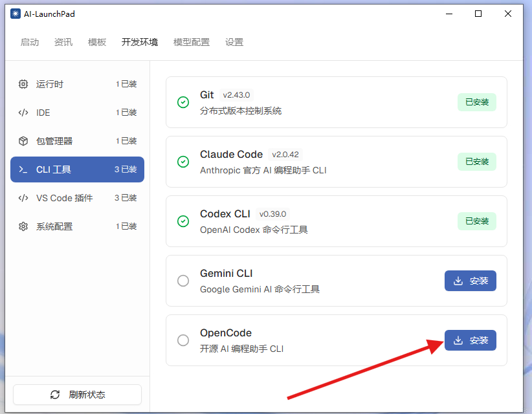Click the chip icon next to 运行时
Viewport: 532px width, 414px height.
pos(23,84)
